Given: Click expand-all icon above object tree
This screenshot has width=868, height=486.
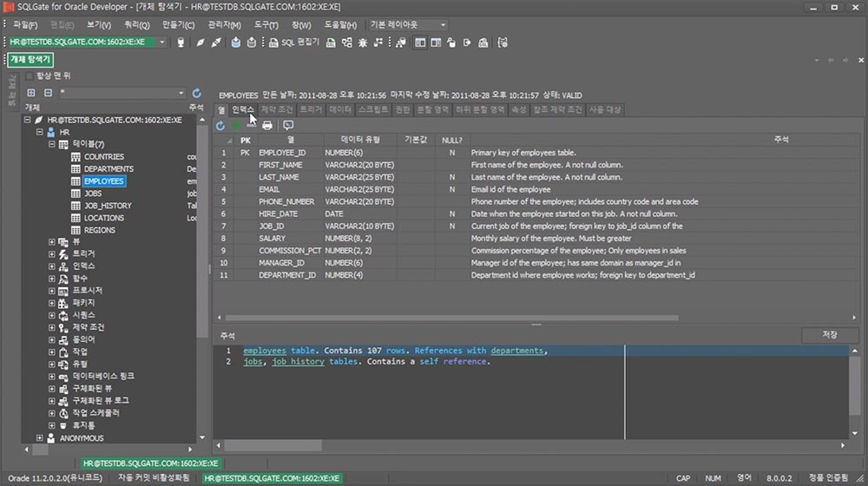Looking at the screenshot, I should tap(31, 93).
